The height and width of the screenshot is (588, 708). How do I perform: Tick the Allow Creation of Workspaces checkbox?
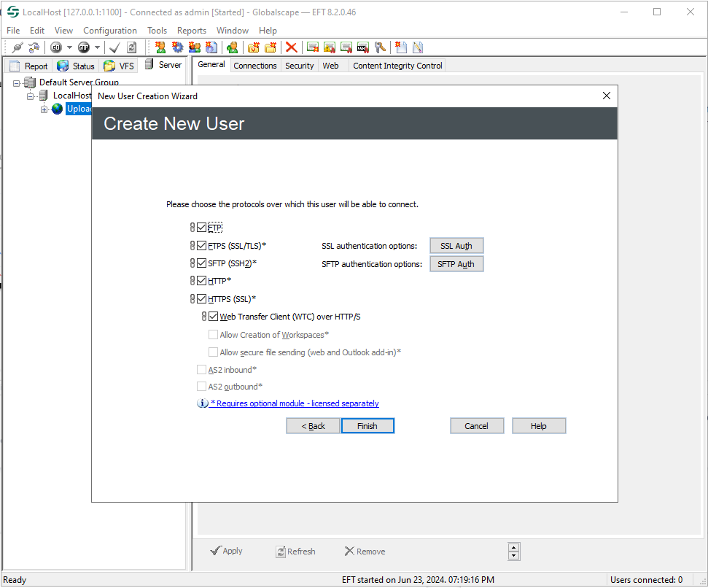[x=213, y=335]
